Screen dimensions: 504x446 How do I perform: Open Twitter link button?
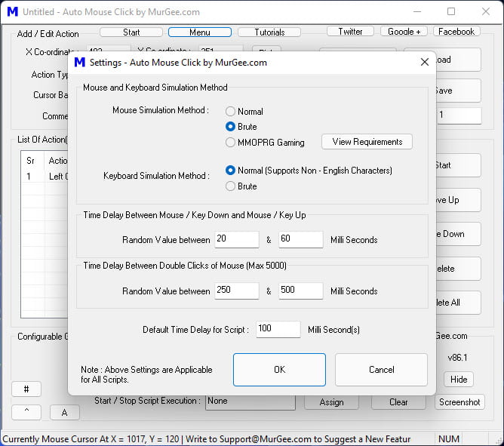350,32
